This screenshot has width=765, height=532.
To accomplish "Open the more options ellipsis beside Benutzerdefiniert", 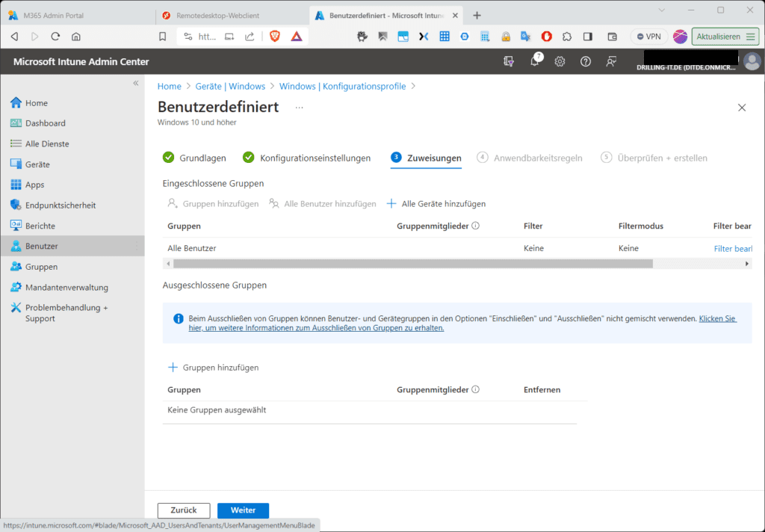I will (x=299, y=108).
